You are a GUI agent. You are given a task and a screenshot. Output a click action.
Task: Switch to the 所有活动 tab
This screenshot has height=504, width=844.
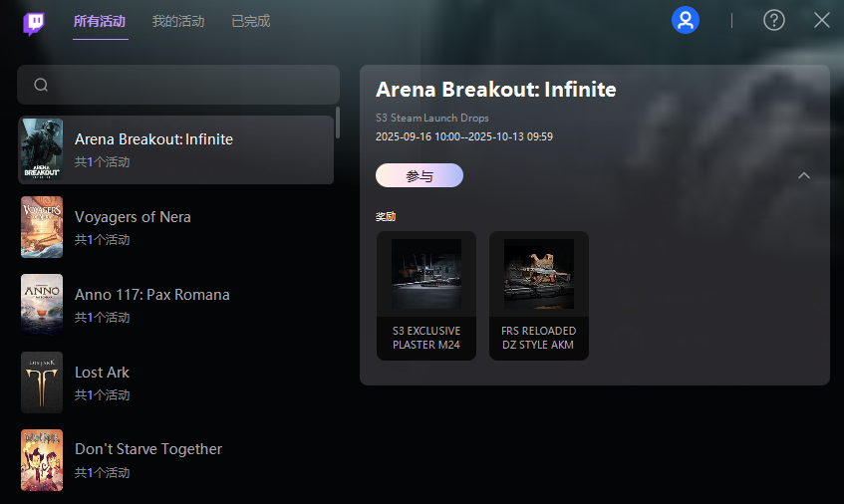tap(101, 21)
